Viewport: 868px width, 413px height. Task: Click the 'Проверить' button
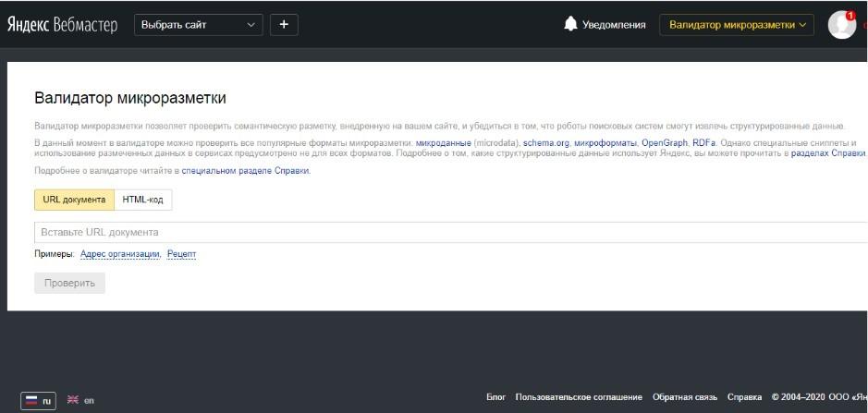pos(69,283)
